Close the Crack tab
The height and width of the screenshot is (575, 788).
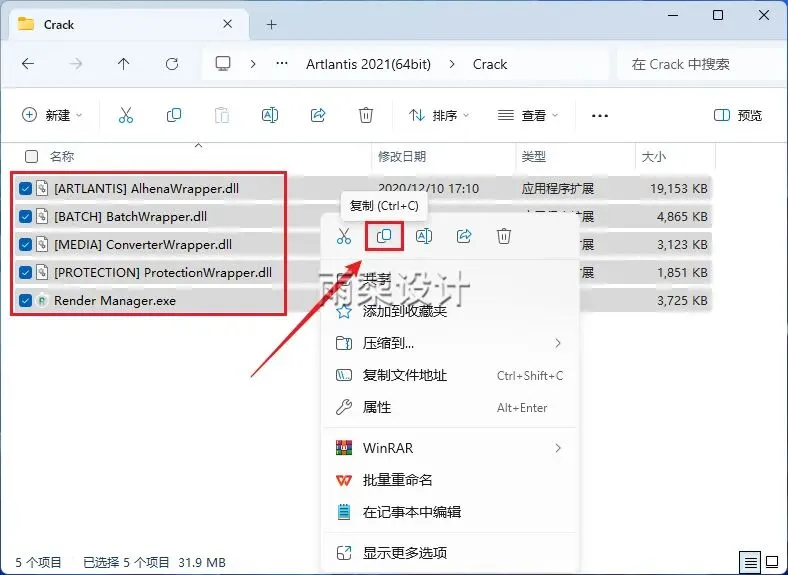point(228,24)
